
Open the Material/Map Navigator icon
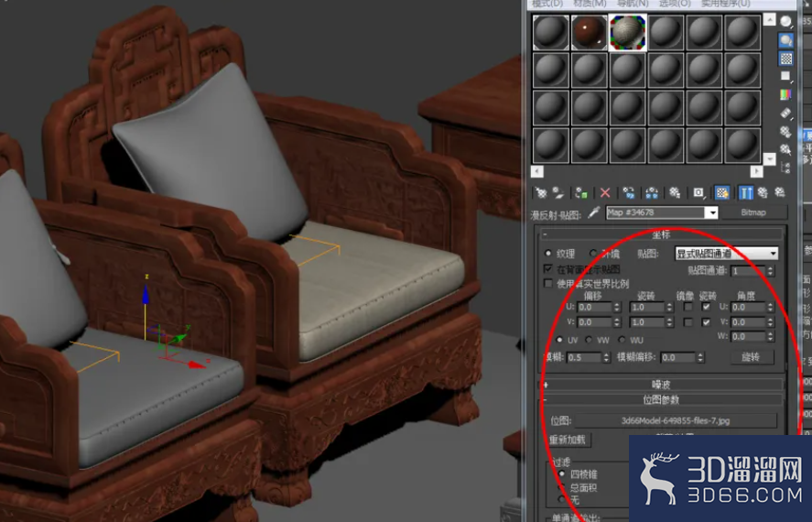point(786,168)
